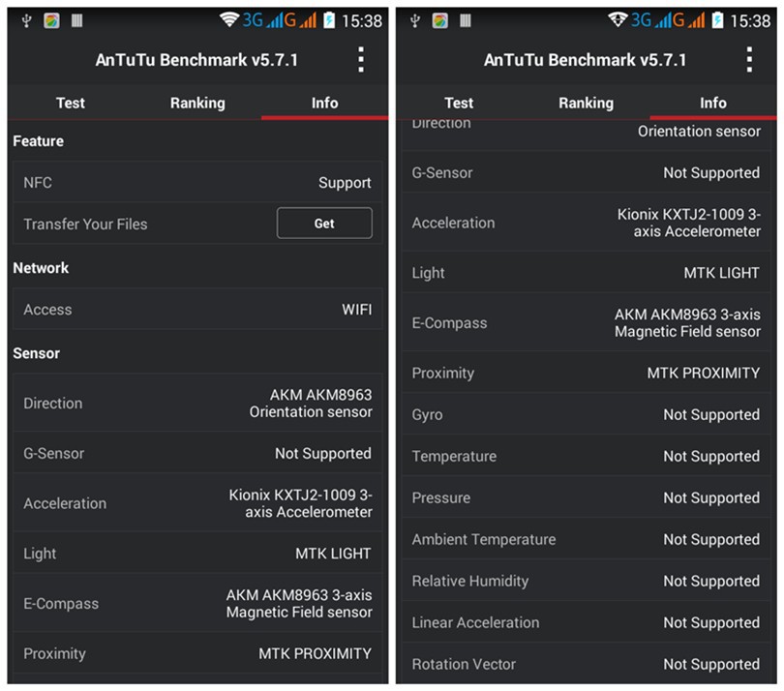This screenshot has width=784, height=691.
Task: Click the Get button for file transfer
Action: (324, 223)
